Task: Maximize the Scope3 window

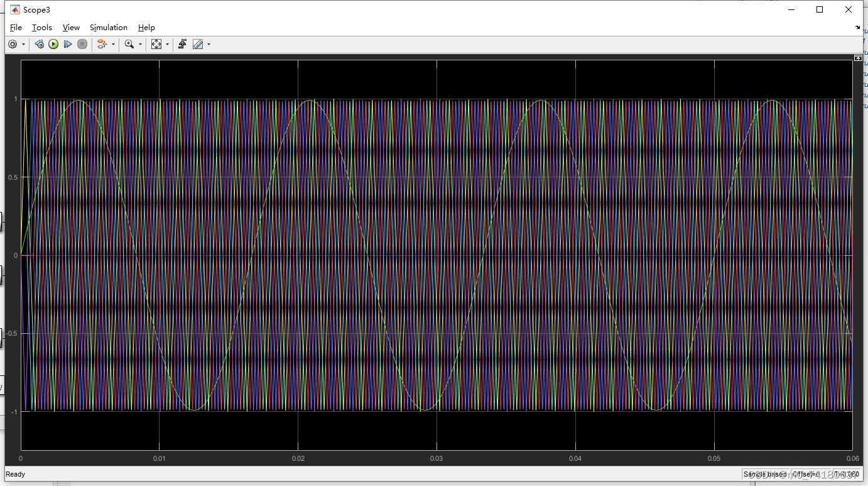Action: [x=820, y=9]
